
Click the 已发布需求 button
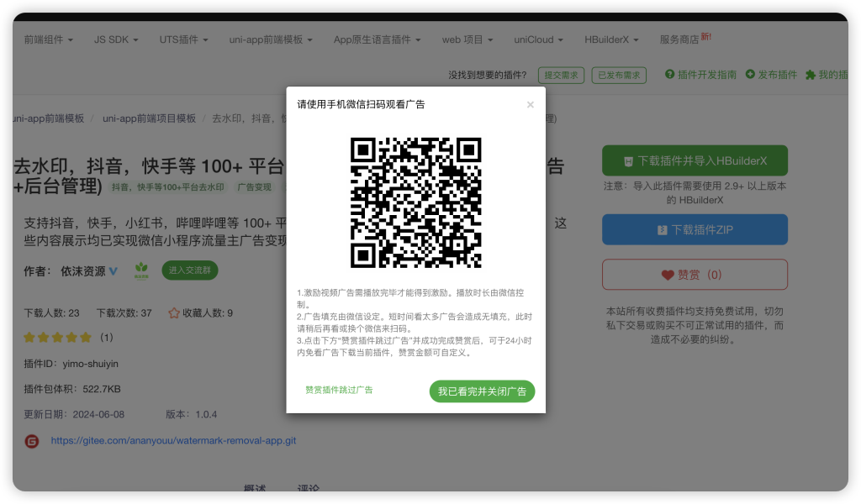619,75
